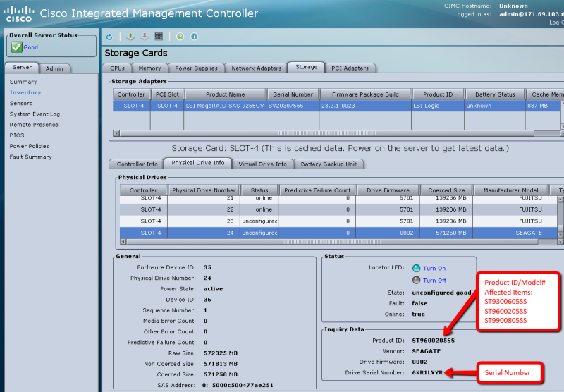The height and width of the screenshot is (392, 564).
Task: Sort by Predictive Failure Count column header
Action: point(317,190)
